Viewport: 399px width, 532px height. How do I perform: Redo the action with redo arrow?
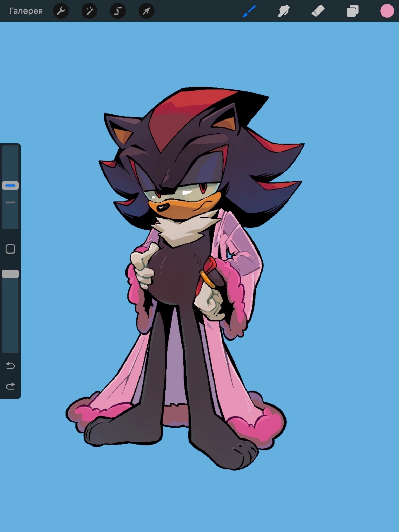point(10,386)
